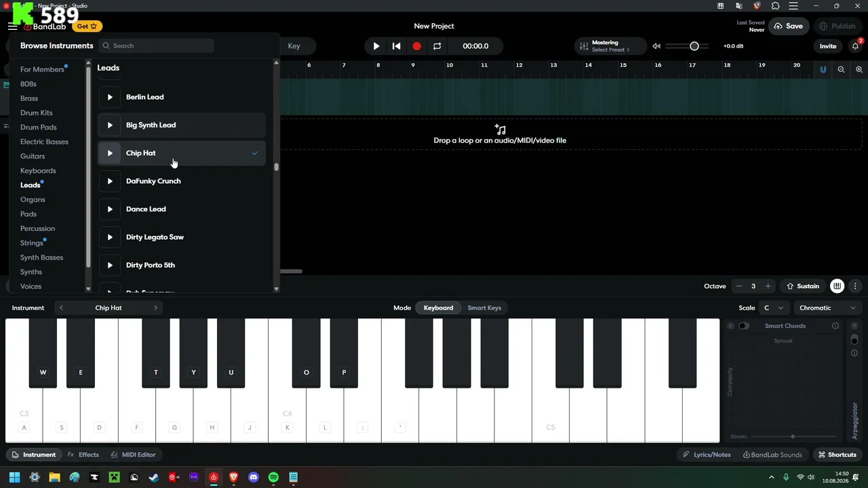Open the hamburger main menu
Screen dimensions: 868x488
(12, 26)
